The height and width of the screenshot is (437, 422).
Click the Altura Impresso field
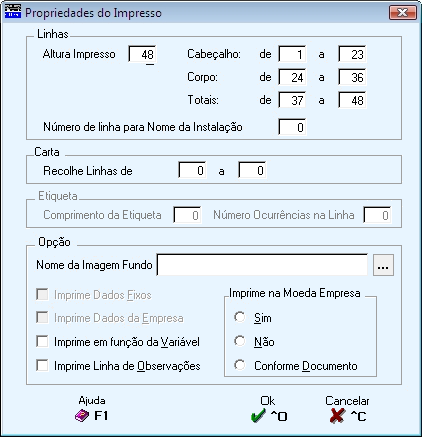click(x=142, y=54)
